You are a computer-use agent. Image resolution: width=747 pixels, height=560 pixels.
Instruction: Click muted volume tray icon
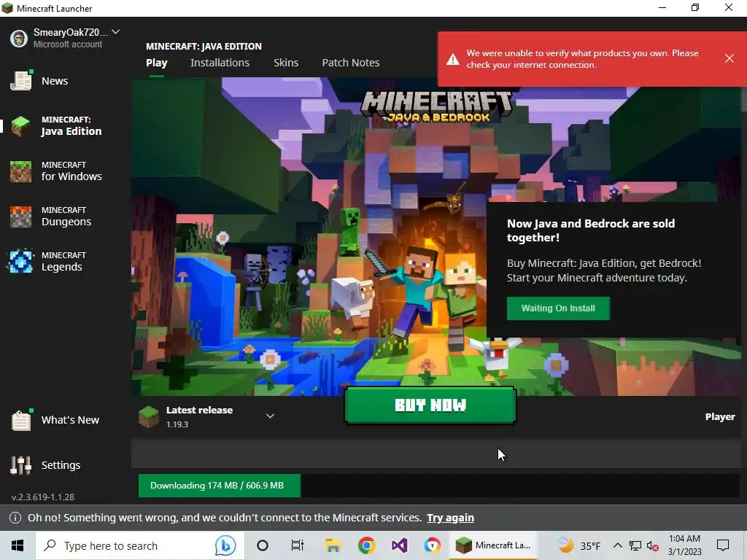click(652, 545)
